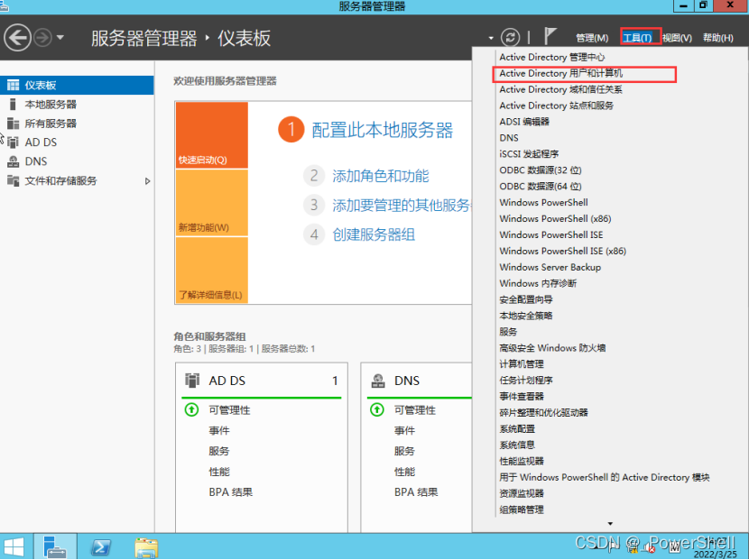749x560 pixels.
Task: Open 事件 in the AD DS tile
Action: [218, 431]
